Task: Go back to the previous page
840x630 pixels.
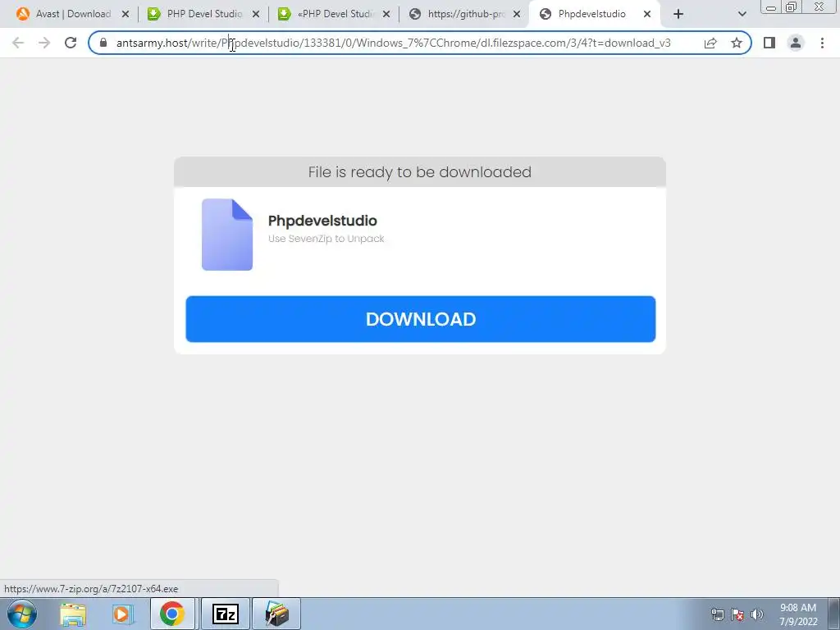Action: click(18, 43)
